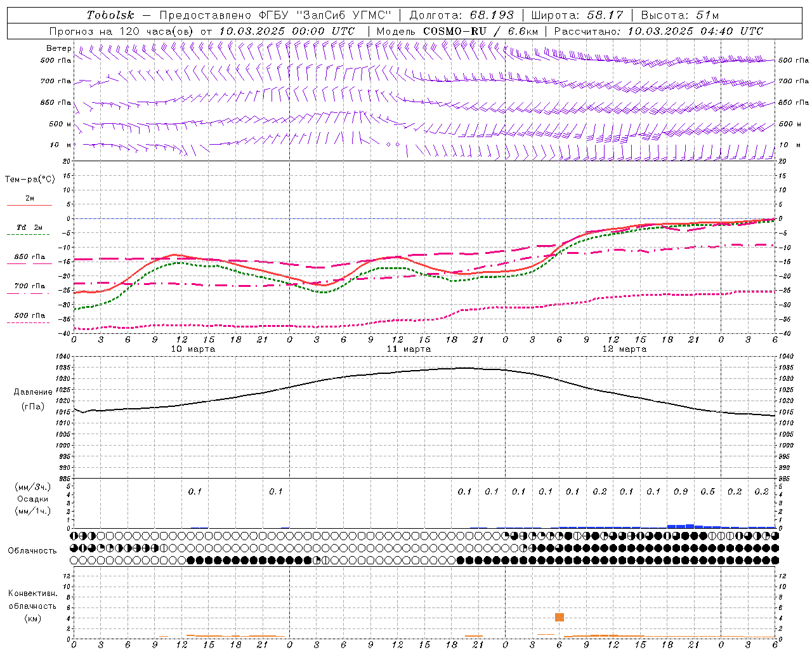Click the 500 гПа temperature legend entry
The height and width of the screenshot is (650, 812).
pyautogui.click(x=29, y=315)
